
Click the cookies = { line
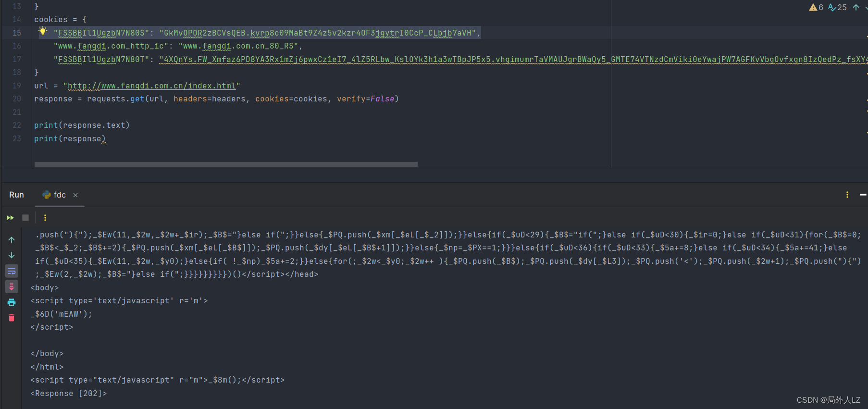click(x=61, y=19)
